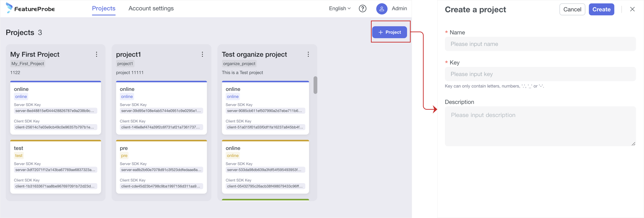Click the add Project button

coord(389,32)
